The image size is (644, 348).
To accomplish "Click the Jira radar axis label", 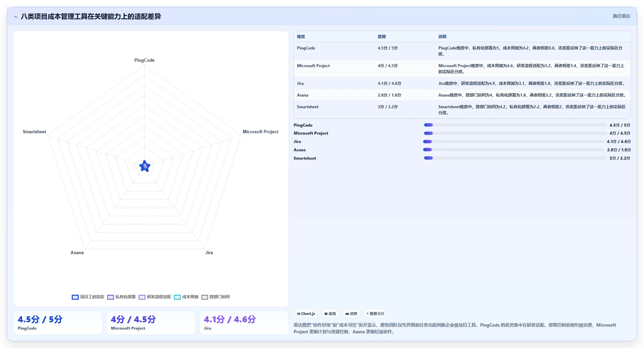I will (209, 253).
